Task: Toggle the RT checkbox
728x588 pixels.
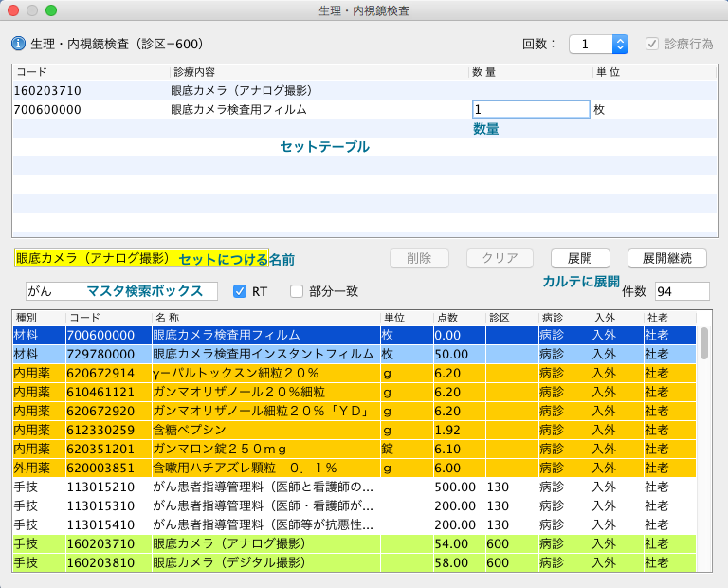Action: [x=240, y=291]
